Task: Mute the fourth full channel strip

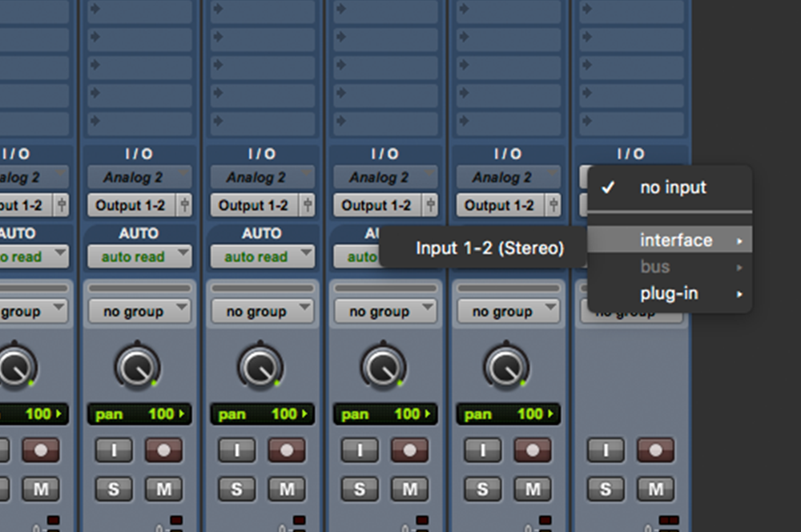Action: click(x=533, y=489)
